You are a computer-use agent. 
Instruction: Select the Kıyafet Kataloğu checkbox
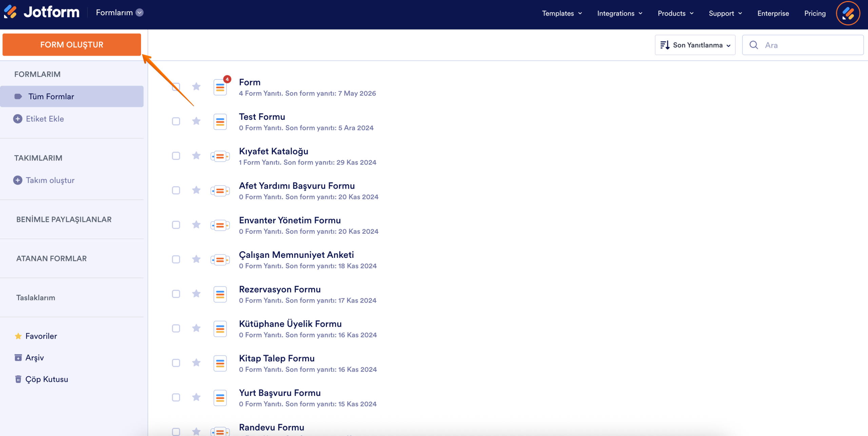[x=176, y=156]
